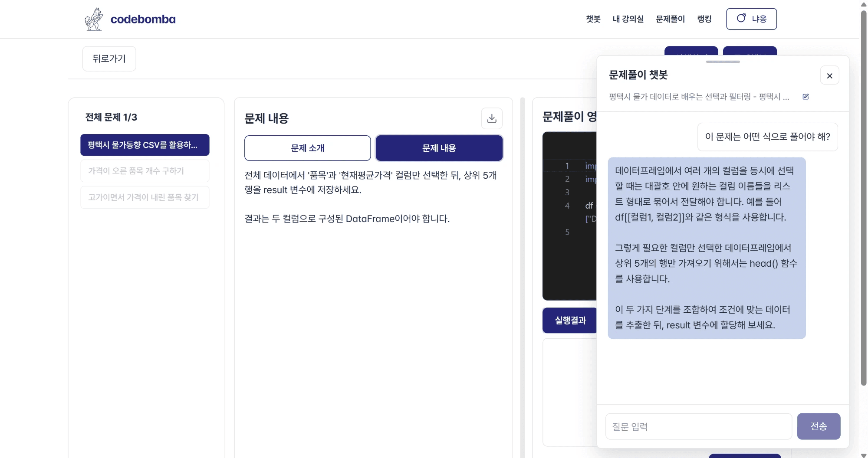The height and width of the screenshot is (458, 868).
Task: Click line number 1 in code editor
Action: coord(567,166)
